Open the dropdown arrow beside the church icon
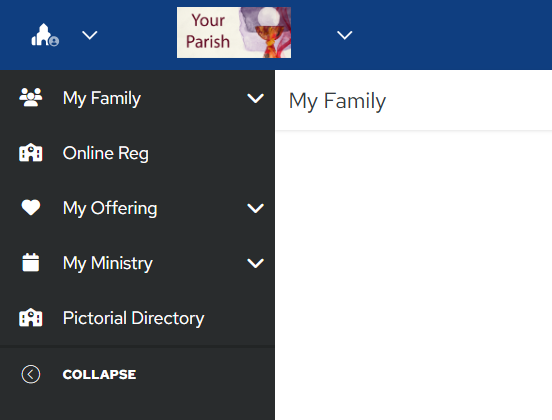 [89, 35]
